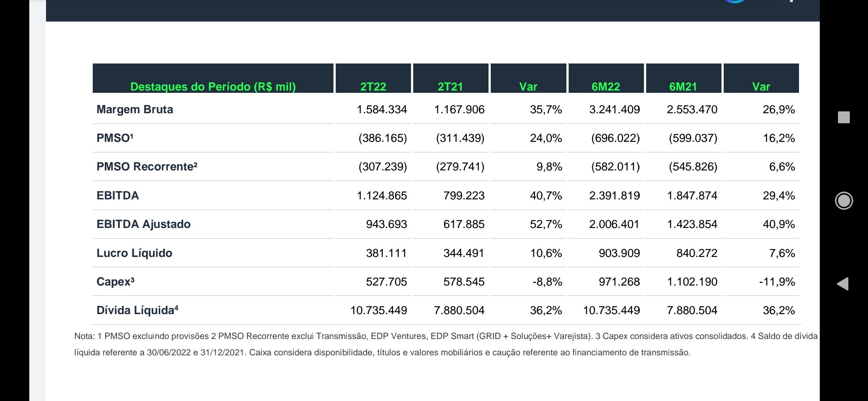The height and width of the screenshot is (401, 868).
Task: Select the EBITDA Ajustado row label
Action: click(x=144, y=224)
